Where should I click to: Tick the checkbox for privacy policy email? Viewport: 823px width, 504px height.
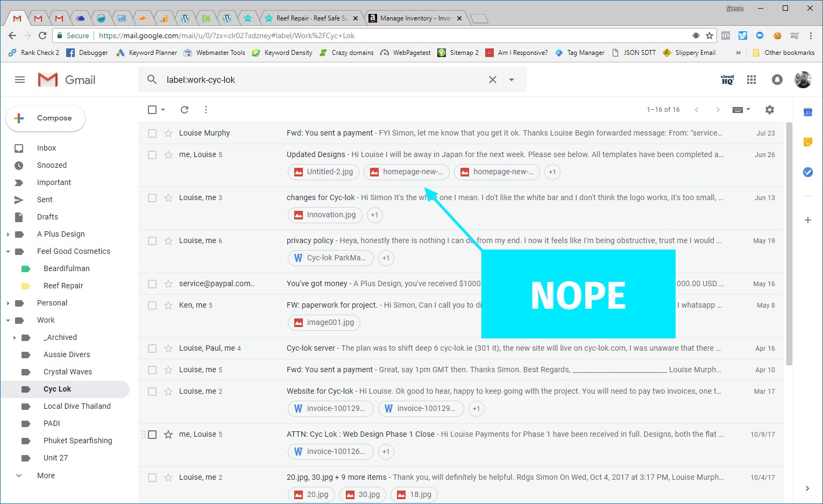pos(152,240)
